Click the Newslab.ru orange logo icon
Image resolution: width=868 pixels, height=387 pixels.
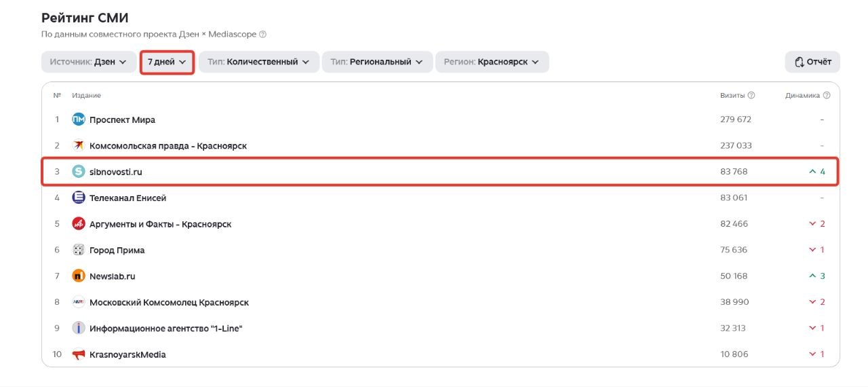(79, 276)
